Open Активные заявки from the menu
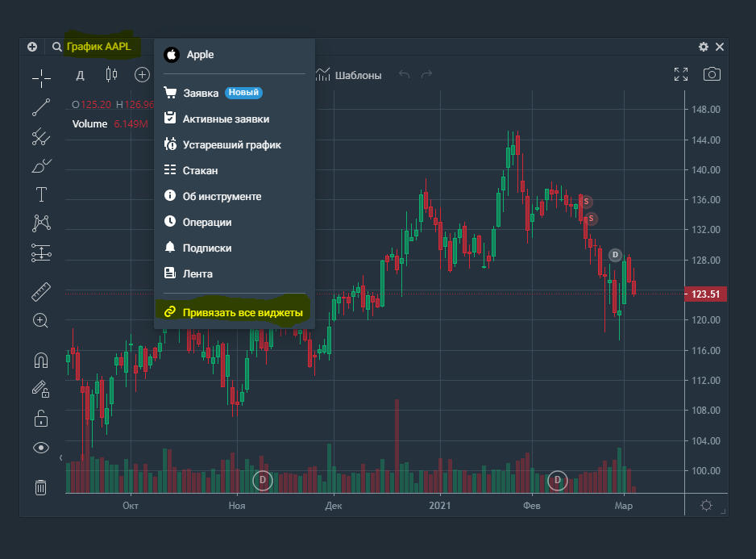This screenshot has width=756, height=559. (x=235, y=119)
